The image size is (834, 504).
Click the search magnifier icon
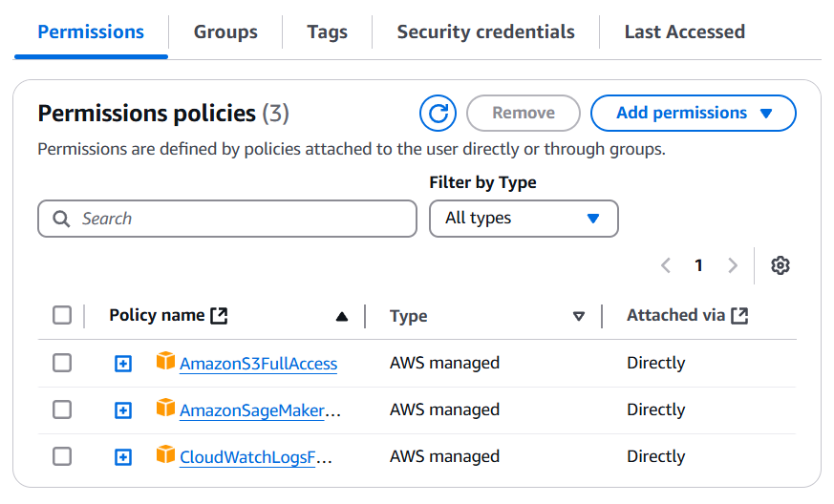tap(61, 219)
